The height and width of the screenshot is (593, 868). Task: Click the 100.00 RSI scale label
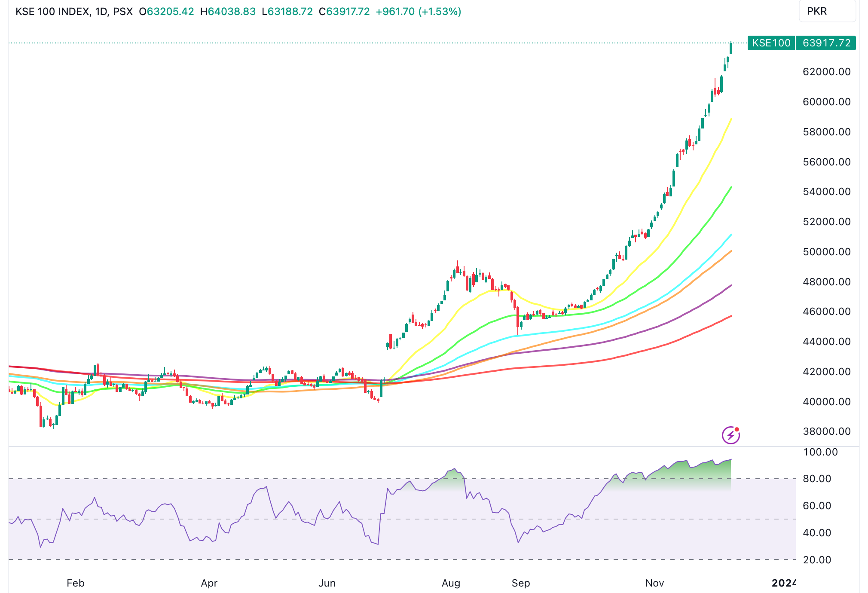(820, 452)
